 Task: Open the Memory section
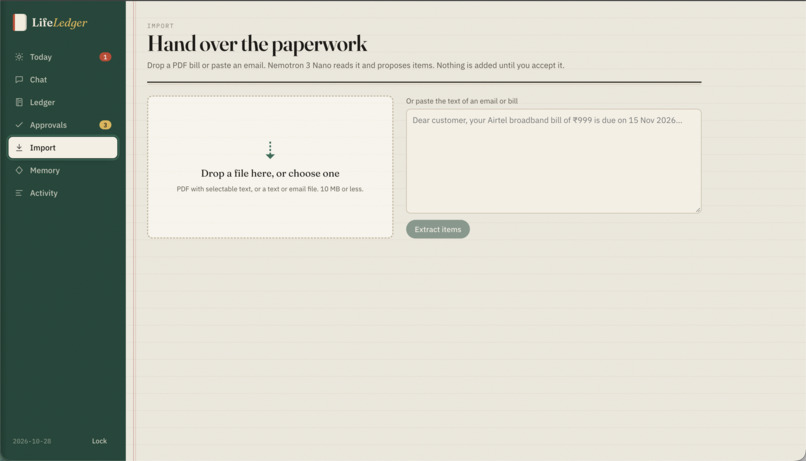63,170
